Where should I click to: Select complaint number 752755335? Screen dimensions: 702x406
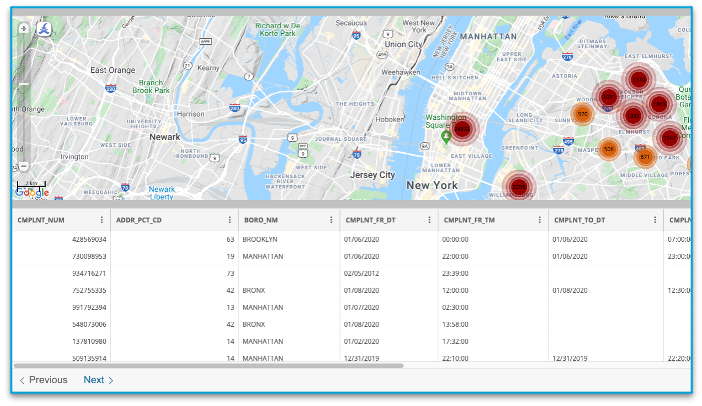pyautogui.click(x=89, y=291)
